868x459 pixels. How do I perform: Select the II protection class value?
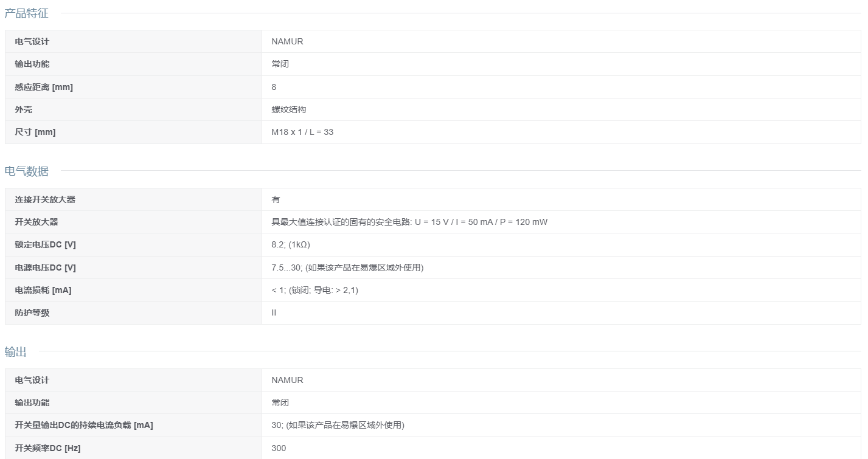pyautogui.click(x=274, y=312)
